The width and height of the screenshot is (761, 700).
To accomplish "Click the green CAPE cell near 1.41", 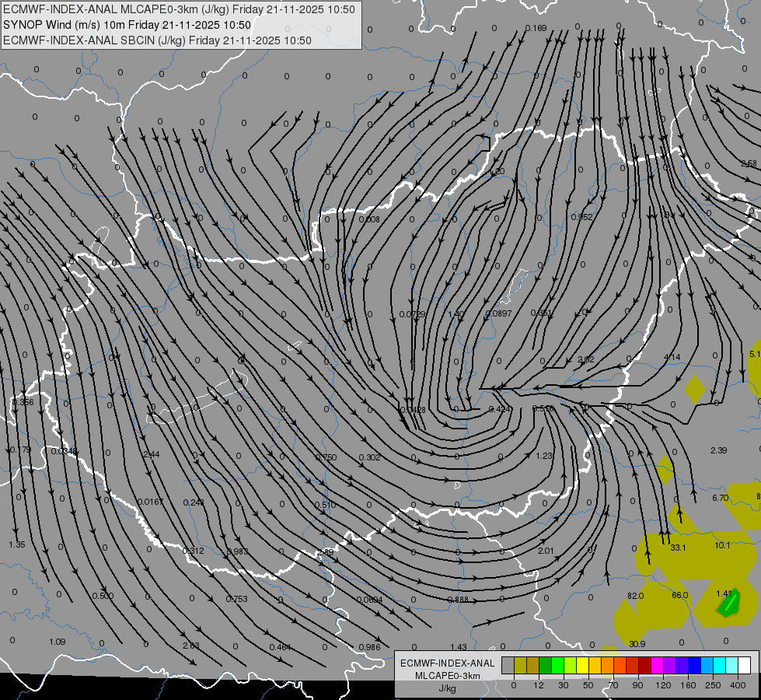I will pyautogui.click(x=729, y=604).
